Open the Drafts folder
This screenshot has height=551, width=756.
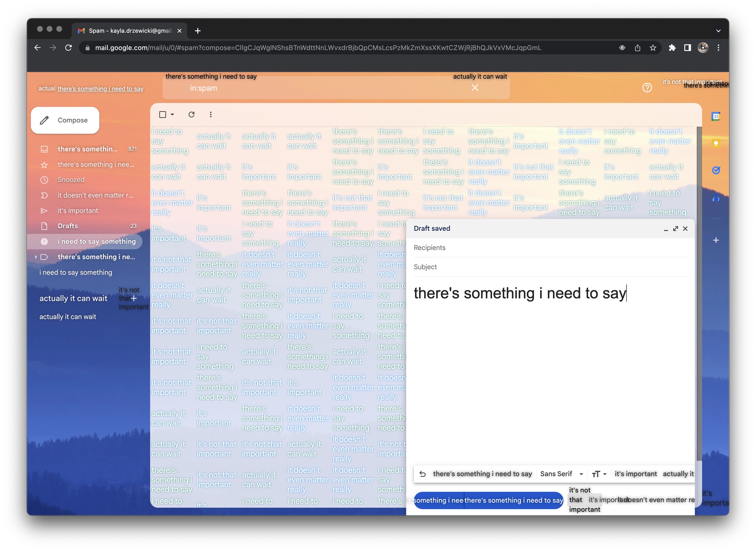68,226
